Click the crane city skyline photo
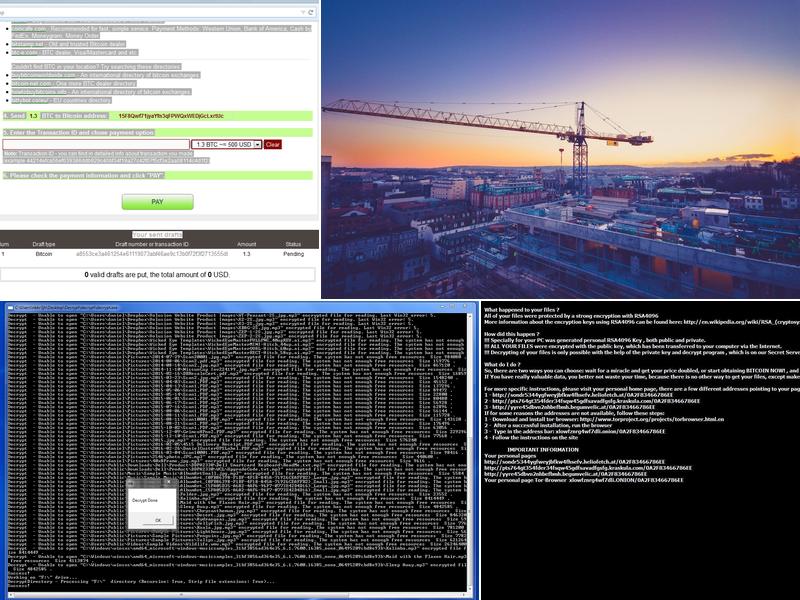Screen dimensions: 800x600 coord(560,148)
